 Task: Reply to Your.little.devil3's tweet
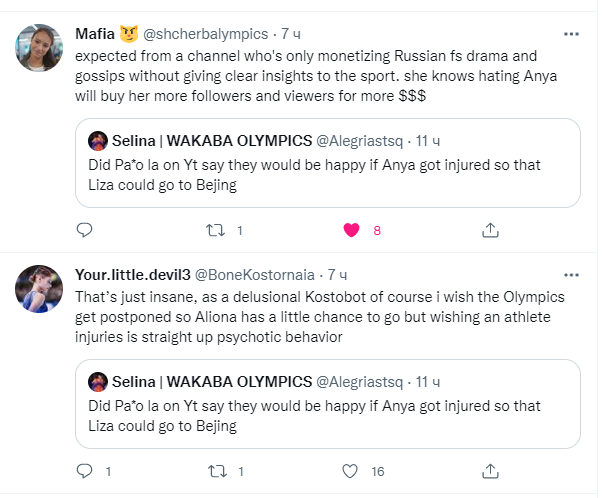85,470
